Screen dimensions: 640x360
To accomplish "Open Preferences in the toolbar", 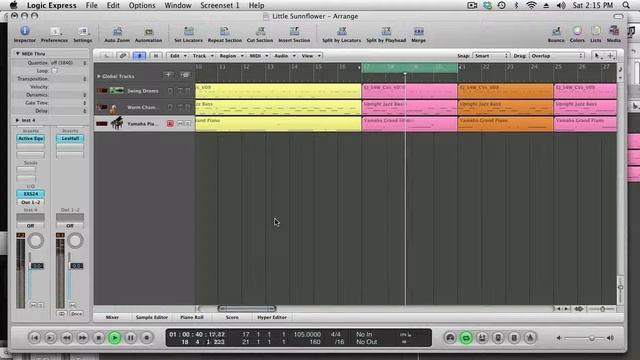I will 54,34.
